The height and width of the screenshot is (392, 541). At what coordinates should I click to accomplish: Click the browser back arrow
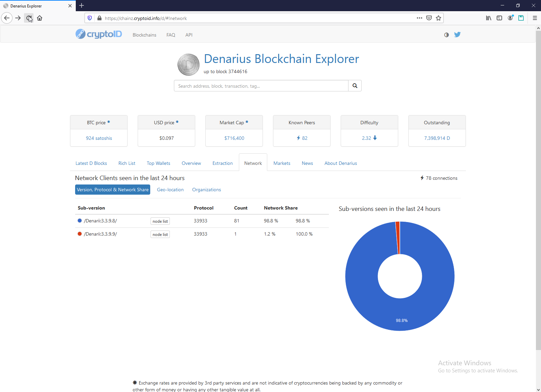click(x=7, y=18)
